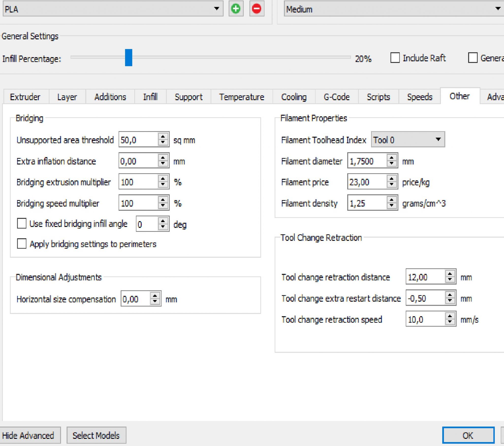Expand Filament Toolhead Index Tool 0 dropdown
Image resolution: width=504 pixels, height=446 pixels.
(x=408, y=140)
